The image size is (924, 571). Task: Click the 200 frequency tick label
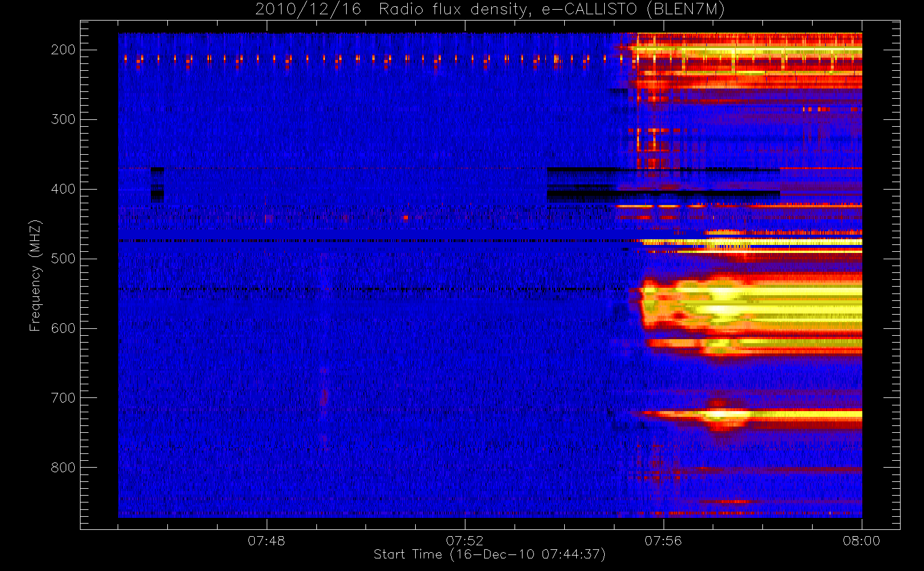click(63, 50)
